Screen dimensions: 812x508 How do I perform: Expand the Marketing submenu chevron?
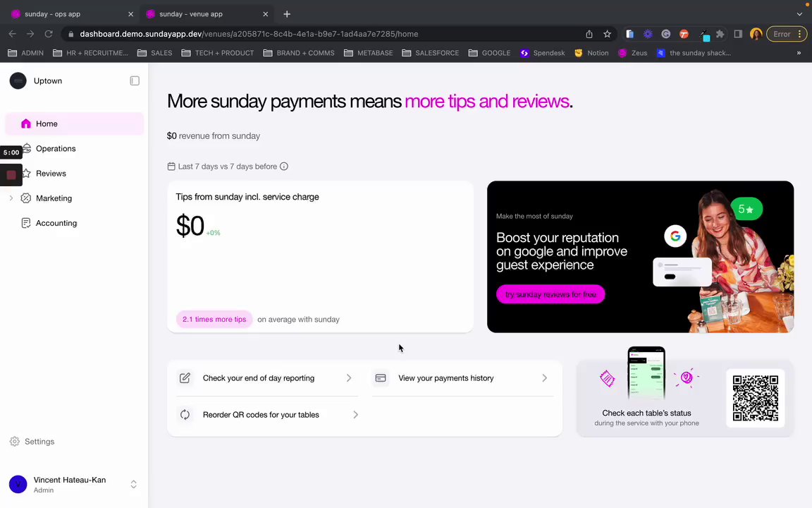11,198
